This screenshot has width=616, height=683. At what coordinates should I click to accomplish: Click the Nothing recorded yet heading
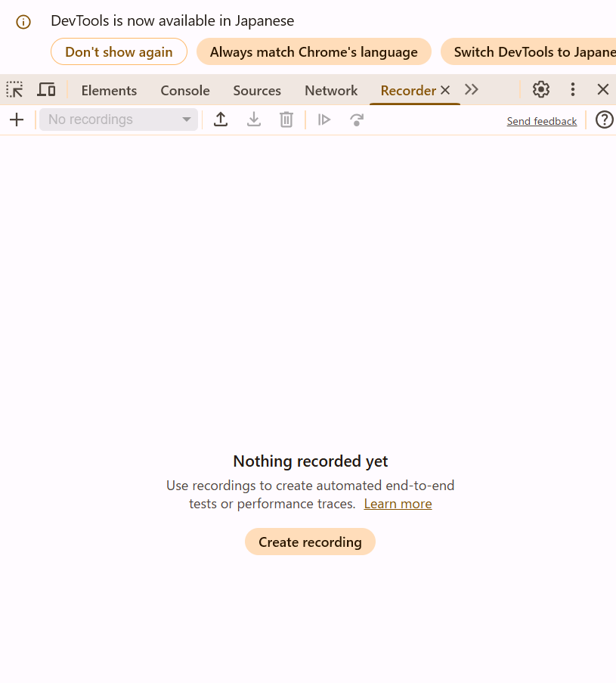pos(311,461)
